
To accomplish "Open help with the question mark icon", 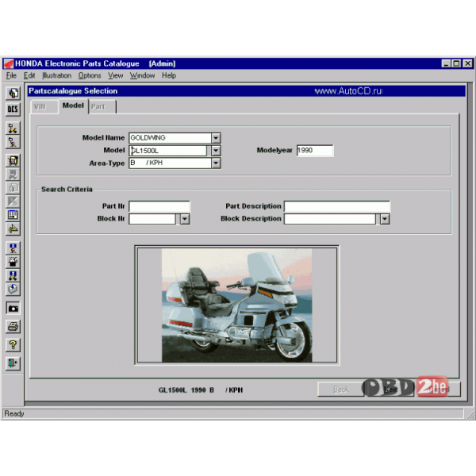I will click(13, 345).
